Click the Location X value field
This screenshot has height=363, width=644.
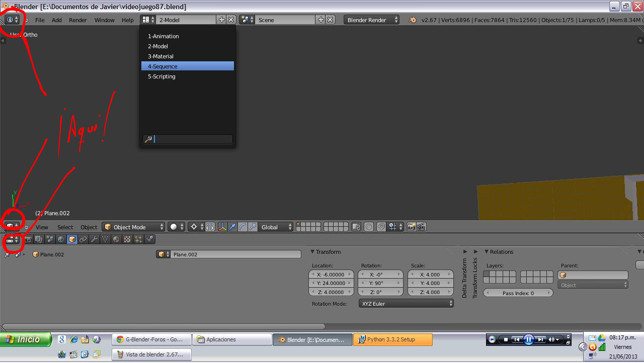[x=331, y=275]
